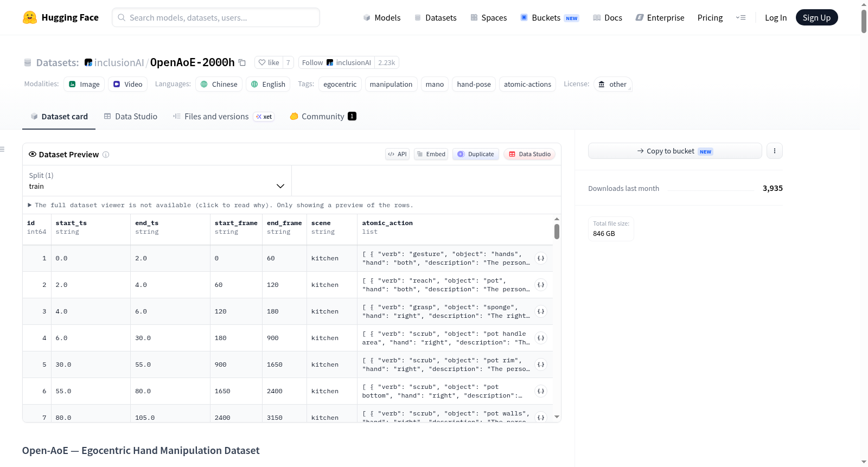Click the Open-AoE Egocentric Hand Manipulation heading
The width and height of the screenshot is (868, 467).
point(141,450)
